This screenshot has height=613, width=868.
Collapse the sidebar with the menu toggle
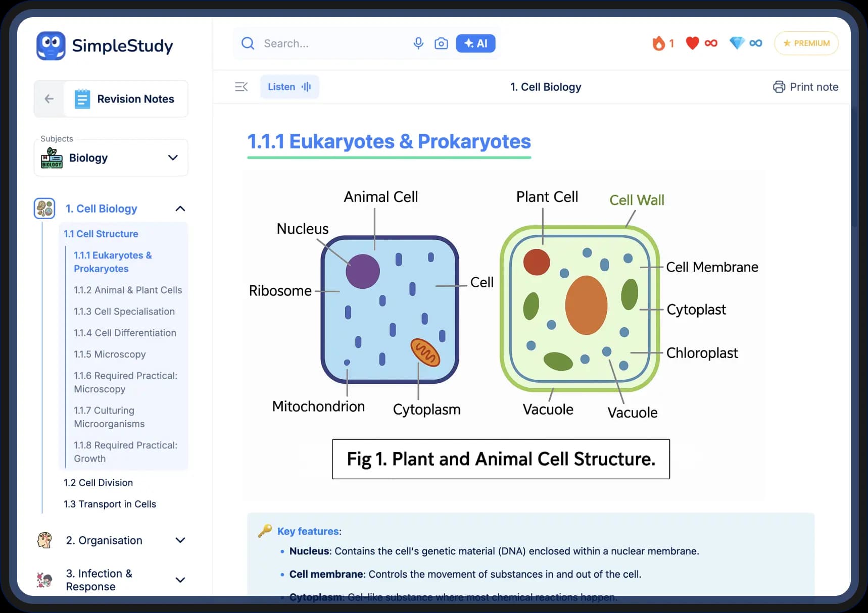pos(242,87)
